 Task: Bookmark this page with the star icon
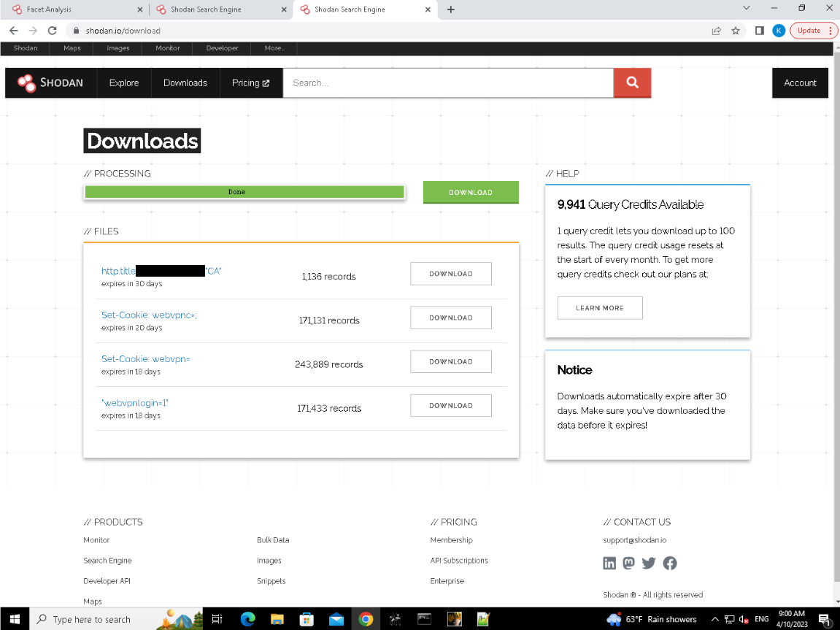(x=736, y=31)
